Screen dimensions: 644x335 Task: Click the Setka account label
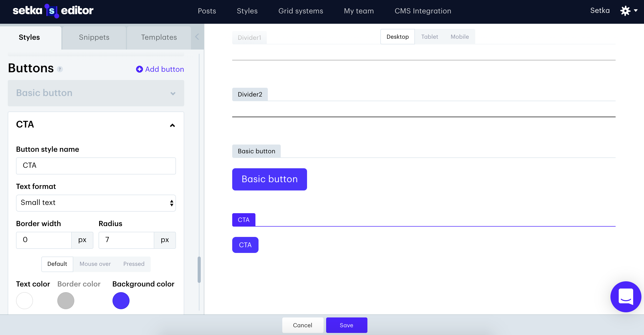(600, 10)
